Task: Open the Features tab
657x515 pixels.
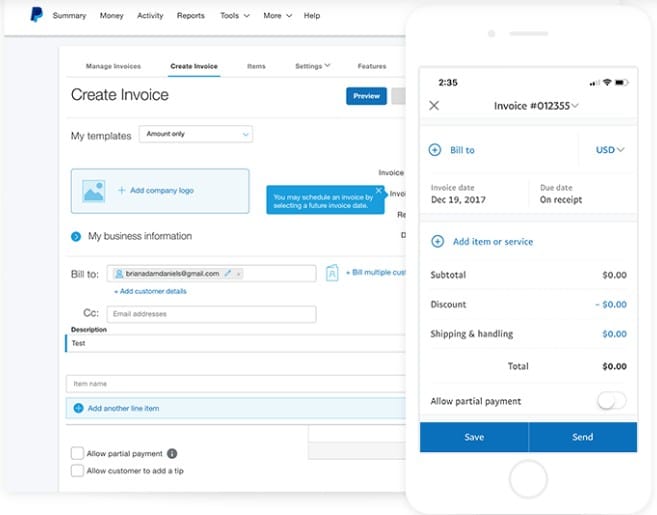Action: 372,66
